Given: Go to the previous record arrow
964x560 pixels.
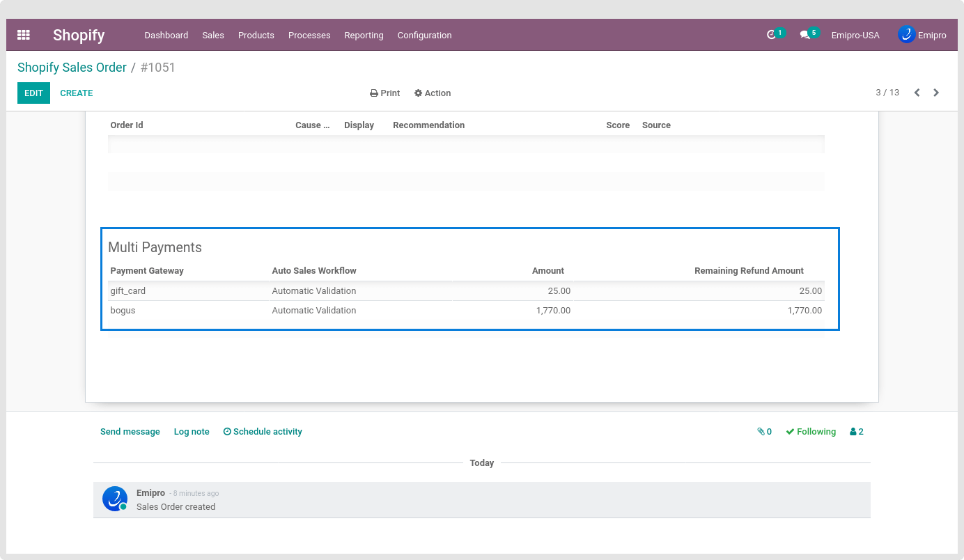Looking at the screenshot, I should 917,93.
